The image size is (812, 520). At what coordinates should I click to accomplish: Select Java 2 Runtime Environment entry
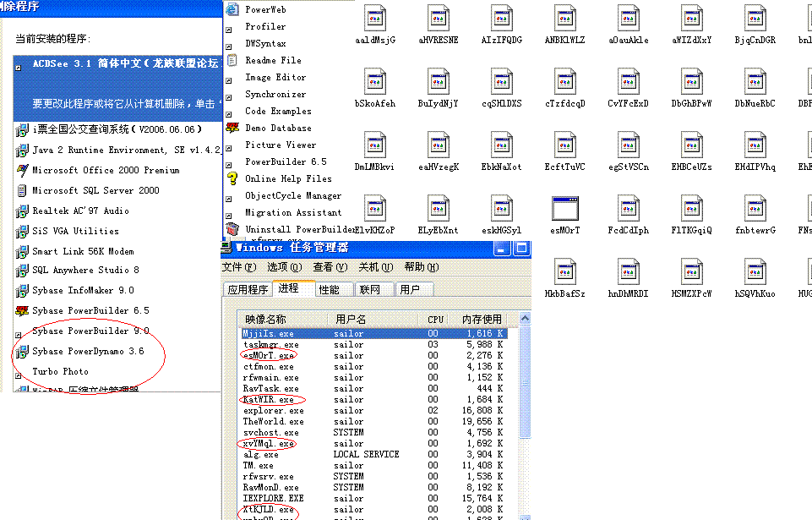(x=117, y=151)
